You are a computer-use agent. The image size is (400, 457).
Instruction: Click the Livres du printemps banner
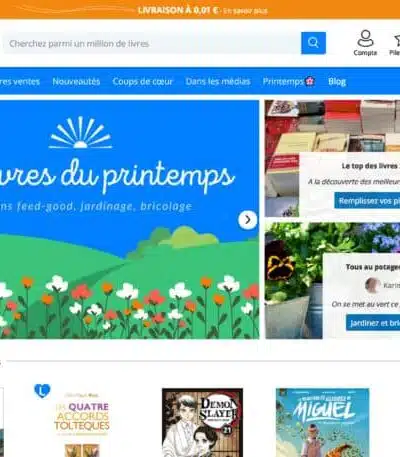click(x=129, y=219)
